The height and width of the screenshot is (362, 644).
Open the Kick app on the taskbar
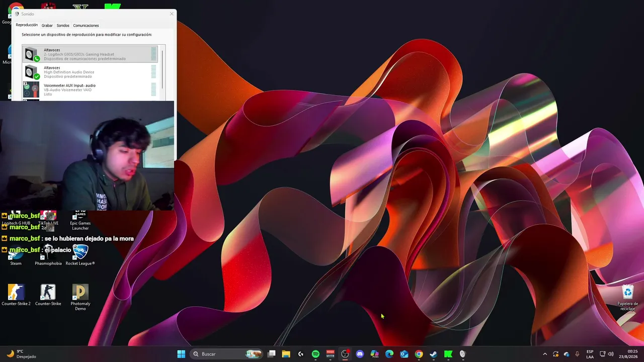[x=448, y=354]
